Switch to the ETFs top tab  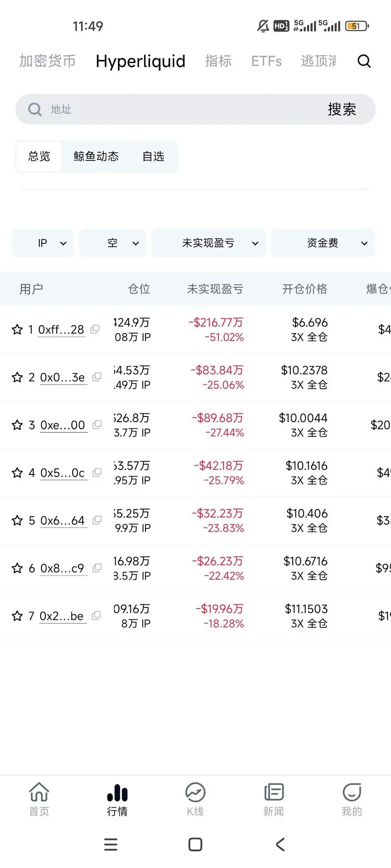click(x=266, y=61)
